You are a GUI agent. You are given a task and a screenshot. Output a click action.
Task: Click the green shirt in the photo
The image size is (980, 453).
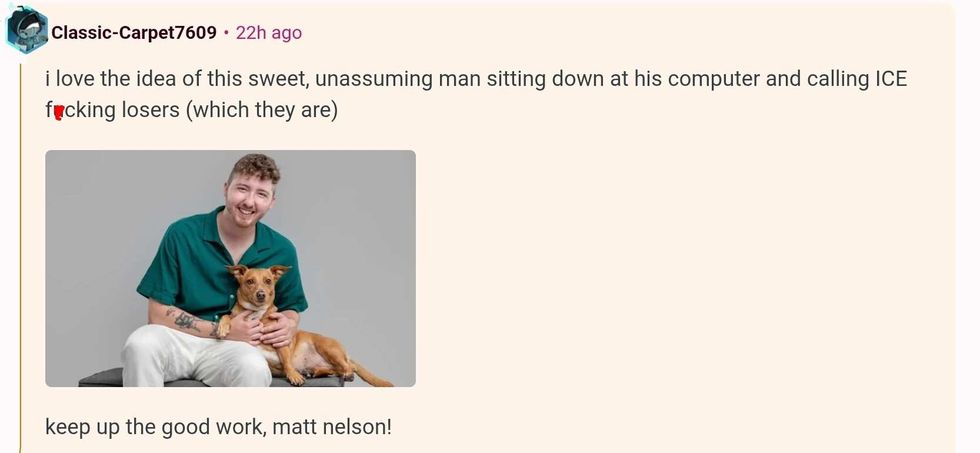(x=200, y=260)
